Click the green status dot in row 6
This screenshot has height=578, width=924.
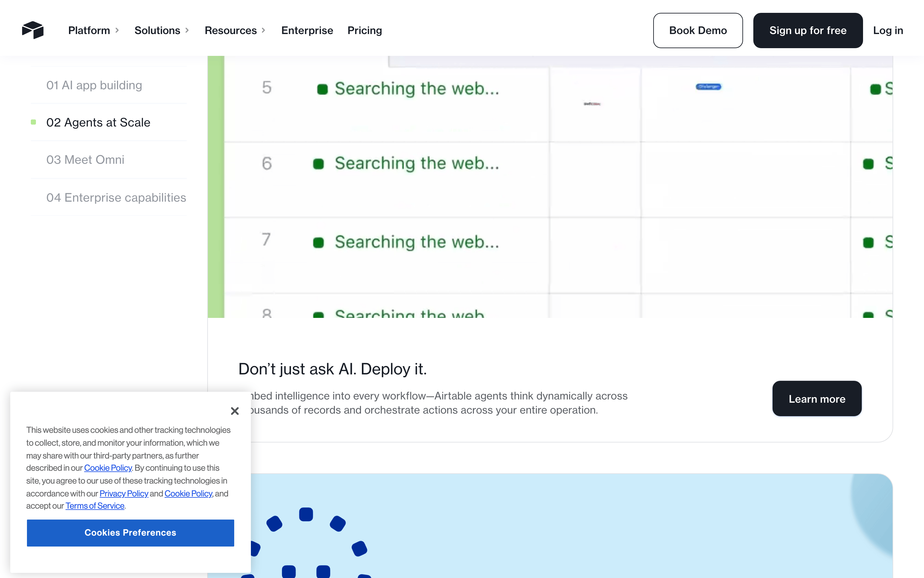click(x=318, y=164)
